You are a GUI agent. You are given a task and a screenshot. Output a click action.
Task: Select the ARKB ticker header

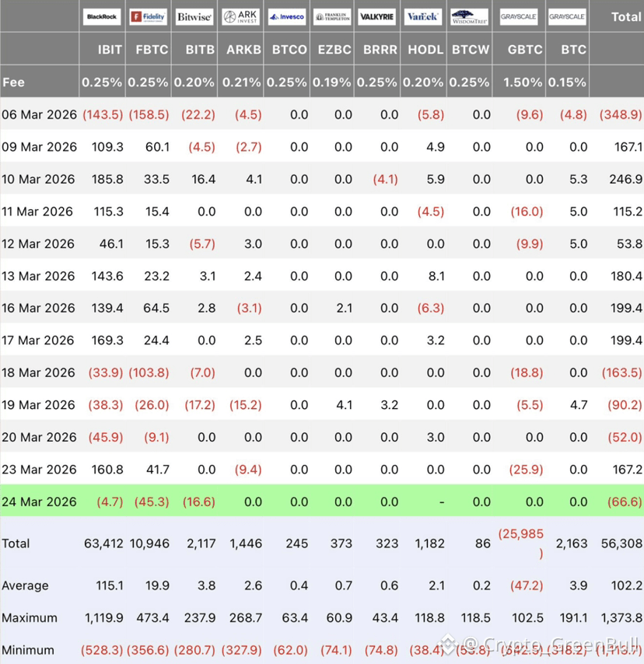(x=243, y=50)
